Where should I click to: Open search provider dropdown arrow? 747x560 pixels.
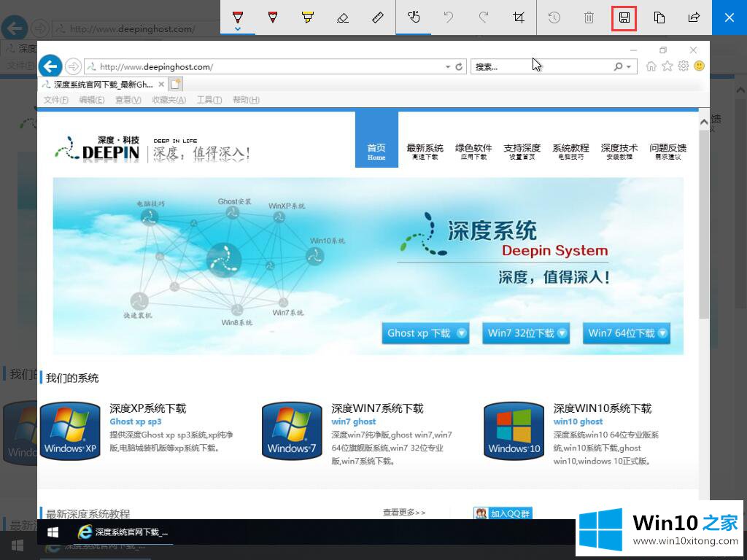[x=629, y=66]
